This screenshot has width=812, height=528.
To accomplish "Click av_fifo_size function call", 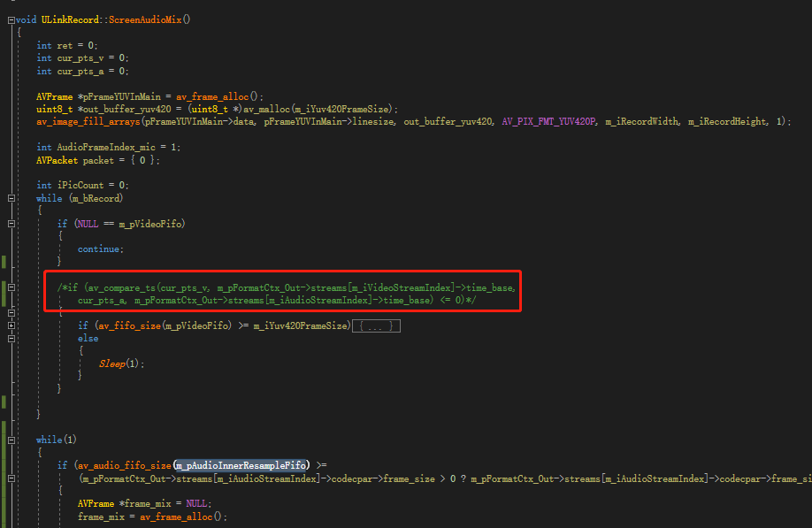I will [x=129, y=325].
